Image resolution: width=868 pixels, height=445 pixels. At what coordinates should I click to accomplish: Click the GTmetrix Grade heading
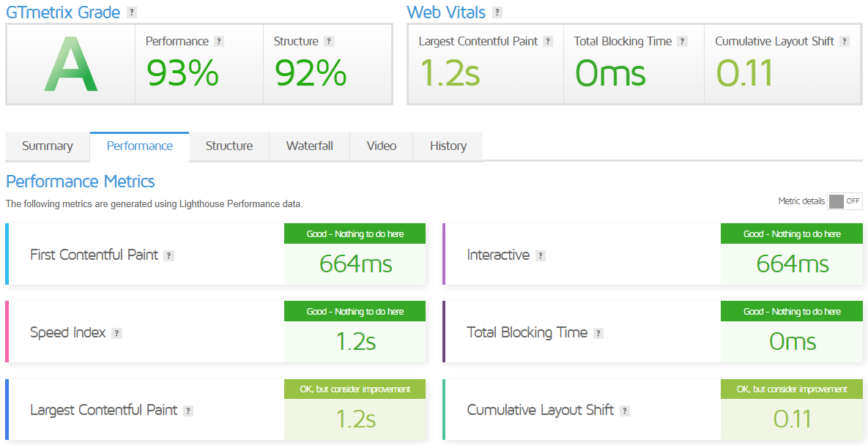pyautogui.click(x=63, y=12)
